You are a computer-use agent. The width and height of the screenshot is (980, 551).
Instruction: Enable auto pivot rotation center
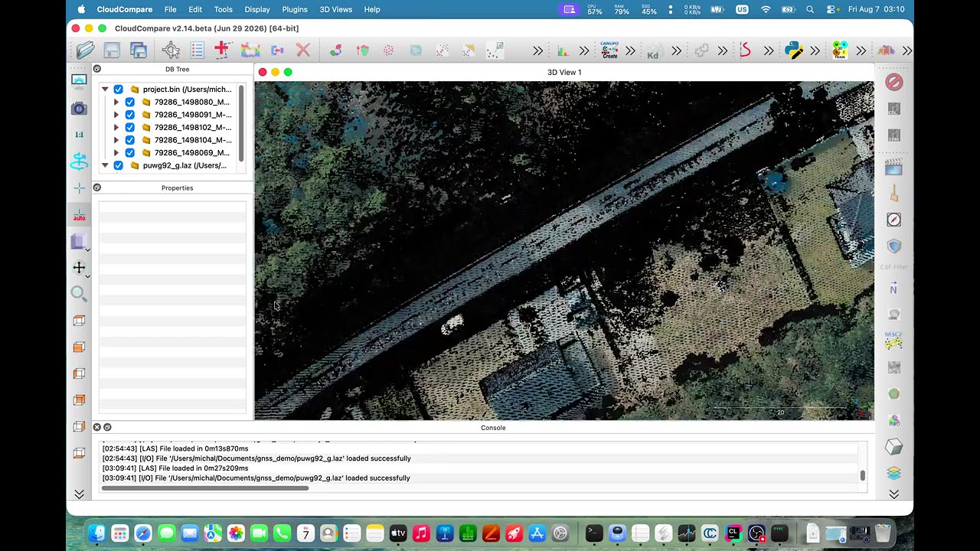pyautogui.click(x=79, y=215)
